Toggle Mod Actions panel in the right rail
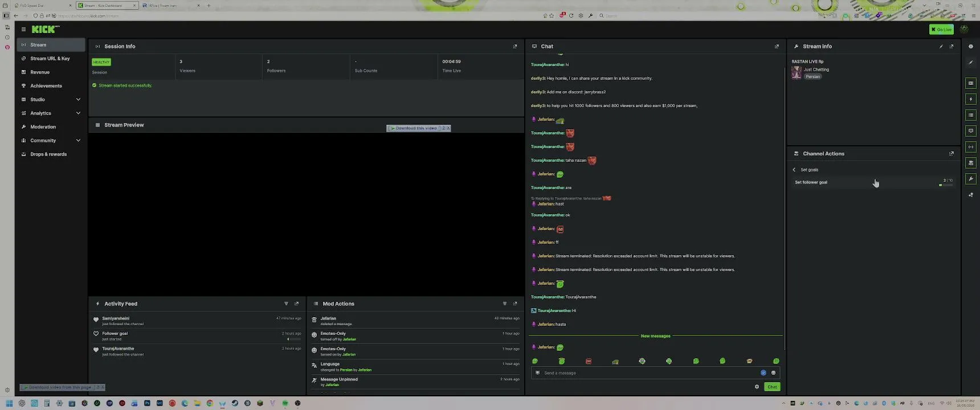Screen dimensions: 980x410 pos(971,115)
